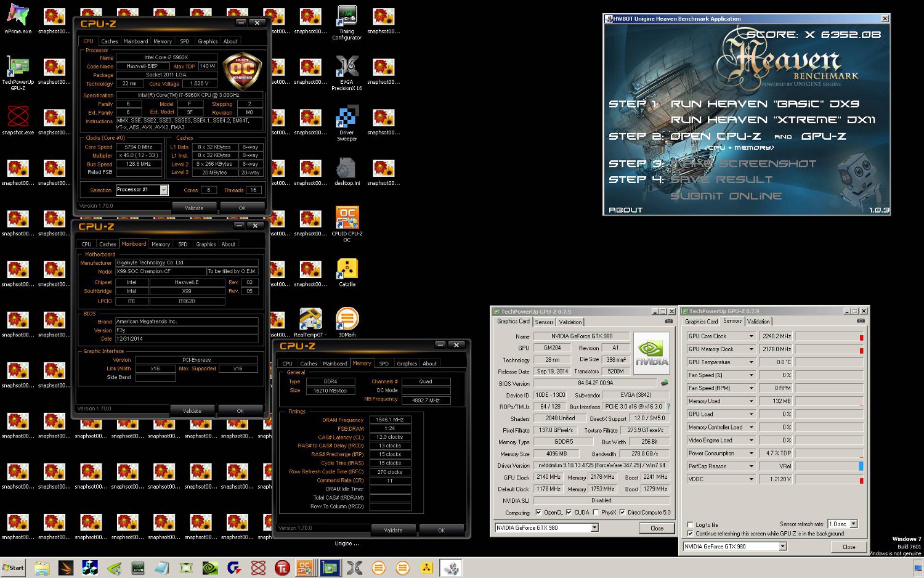Click Close in GPU-Z Sensors window
The image size is (924, 578).
[848, 547]
